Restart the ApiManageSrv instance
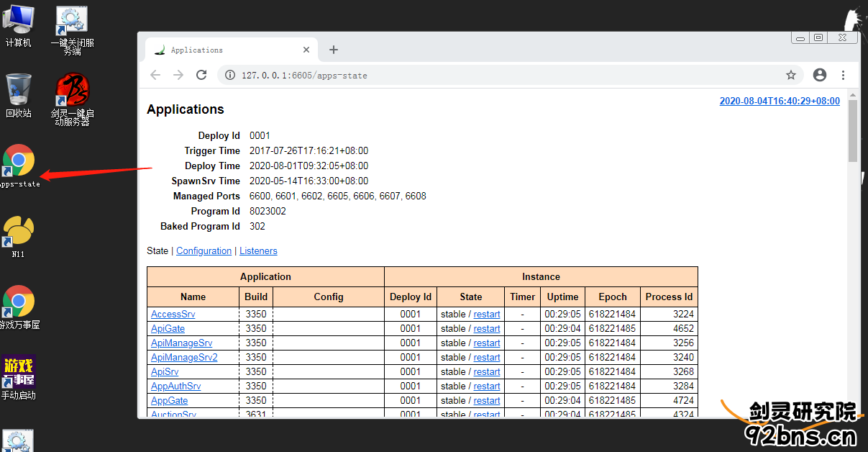The height and width of the screenshot is (452, 868). click(487, 343)
